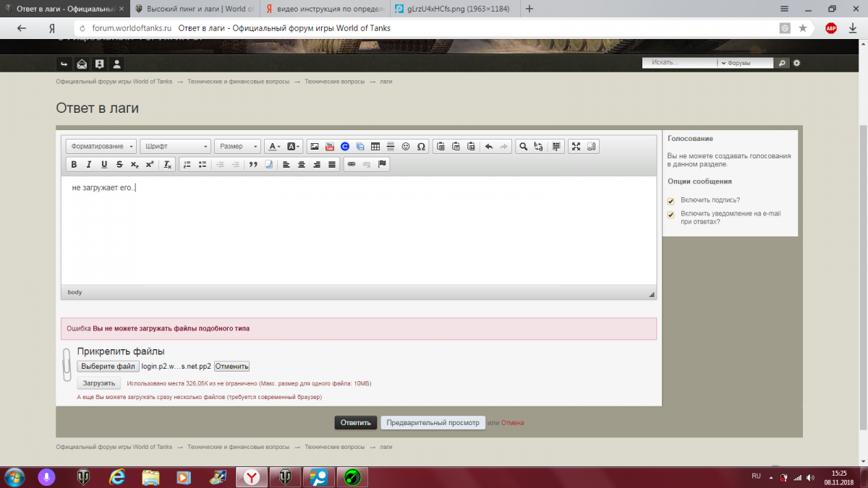868x488 pixels.
Task: Align text to the right
Action: [317, 164]
